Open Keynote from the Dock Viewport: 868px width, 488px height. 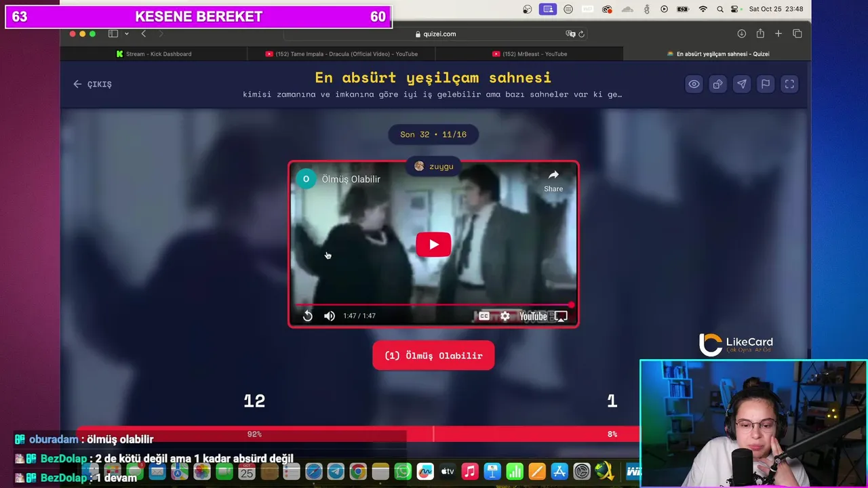coord(492,472)
